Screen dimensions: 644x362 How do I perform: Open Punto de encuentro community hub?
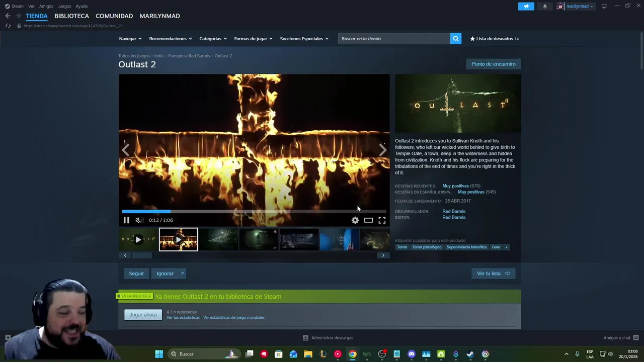494,64
